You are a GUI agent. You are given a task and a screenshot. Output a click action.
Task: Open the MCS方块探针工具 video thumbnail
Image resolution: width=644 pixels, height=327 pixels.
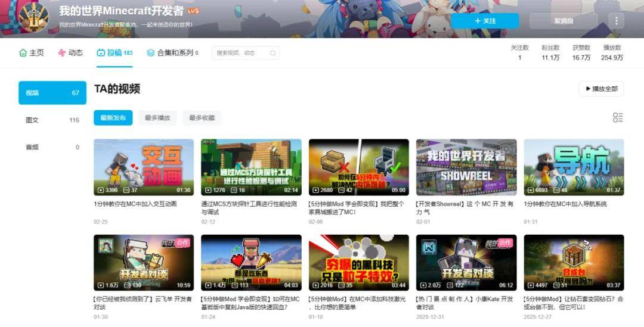(x=252, y=167)
